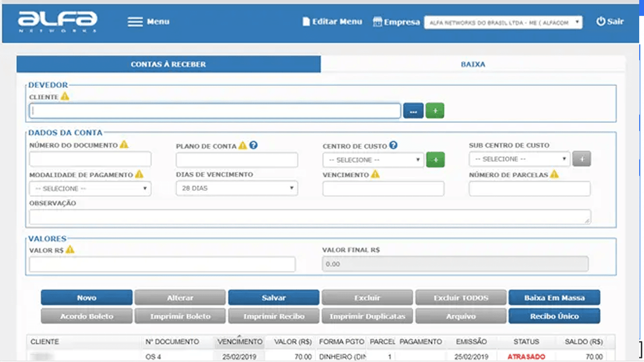The image size is (644, 362).
Task: Click the Empresa store icon
Action: [x=377, y=21]
